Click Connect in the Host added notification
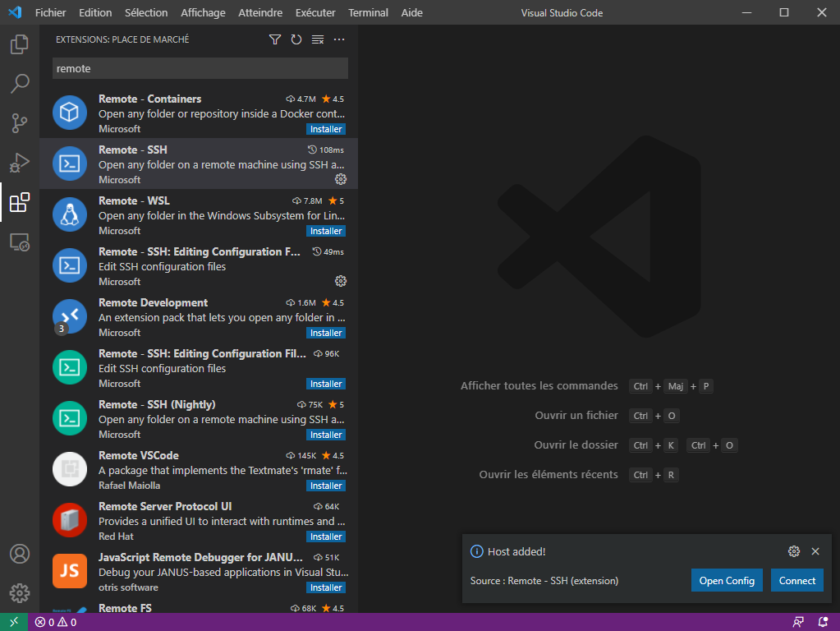This screenshot has width=840, height=631. [796, 580]
